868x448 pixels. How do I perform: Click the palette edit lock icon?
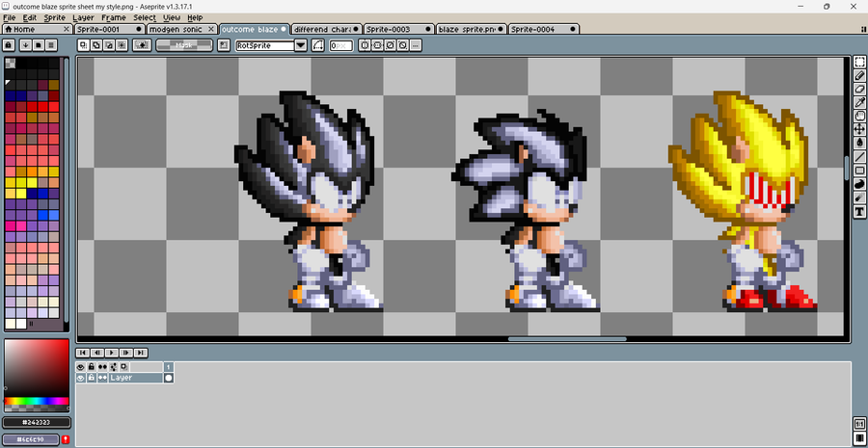click(9, 45)
